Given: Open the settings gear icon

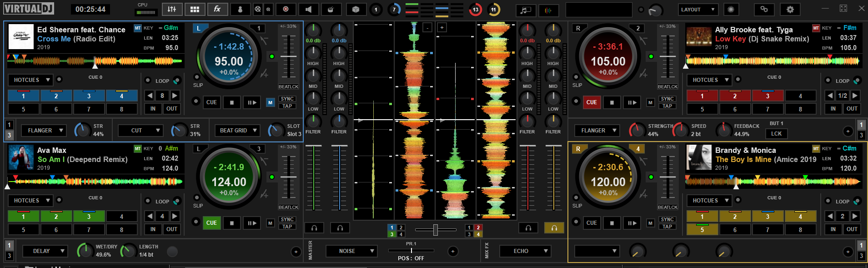Looking at the screenshot, I should (x=790, y=10).
